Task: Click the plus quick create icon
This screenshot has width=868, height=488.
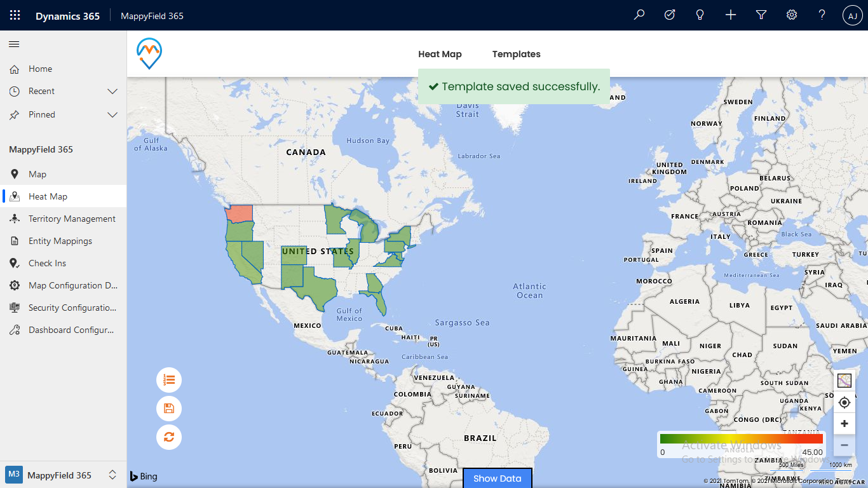Action: point(731,15)
